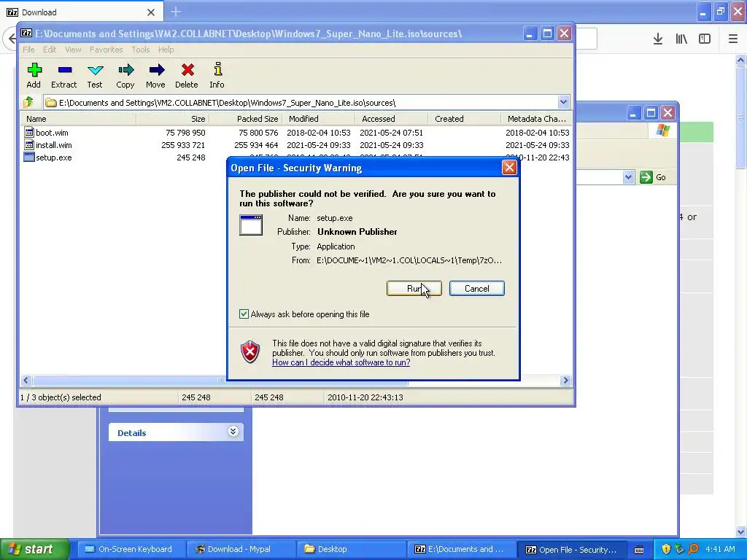This screenshot has width=747, height=560.
Task: Sort by Created column header
Action: pos(465,119)
